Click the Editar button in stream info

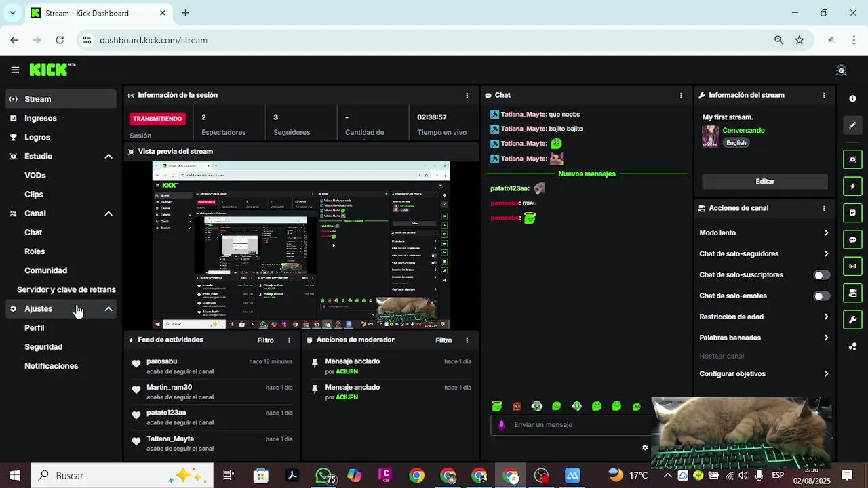765,182
